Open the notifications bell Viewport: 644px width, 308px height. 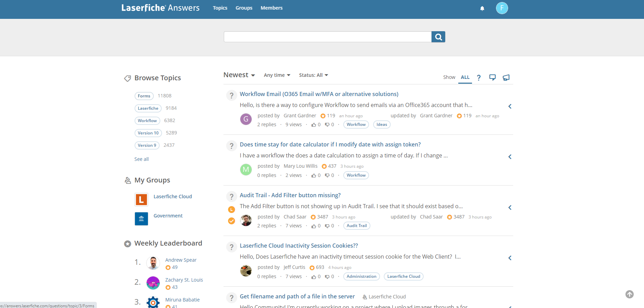pos(482,8)
